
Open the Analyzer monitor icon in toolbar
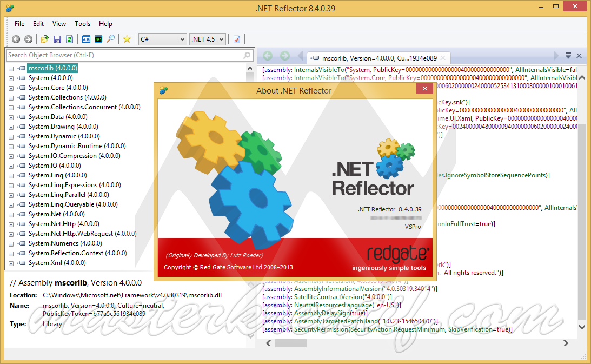coord(98,39)
